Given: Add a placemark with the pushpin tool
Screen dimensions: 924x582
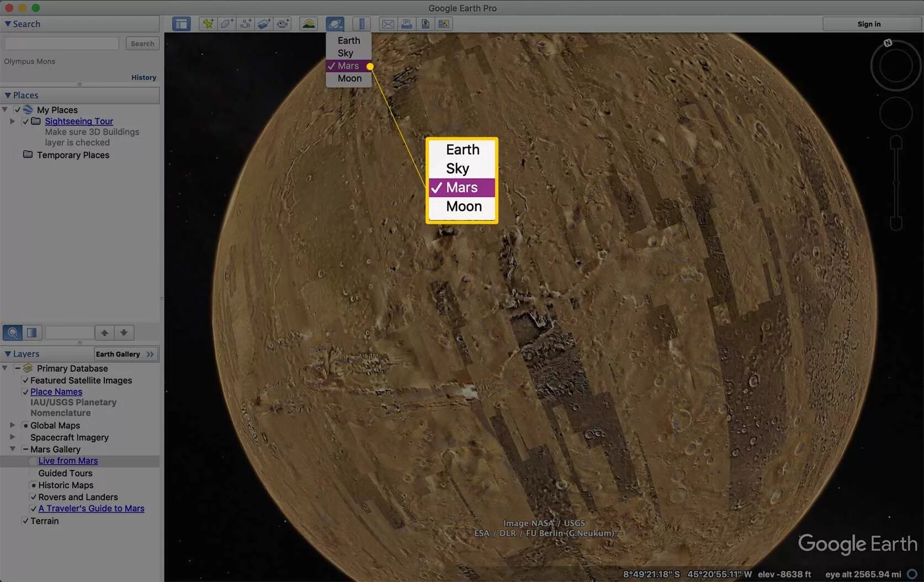Looking at the screenshot, I should point(208,24).
